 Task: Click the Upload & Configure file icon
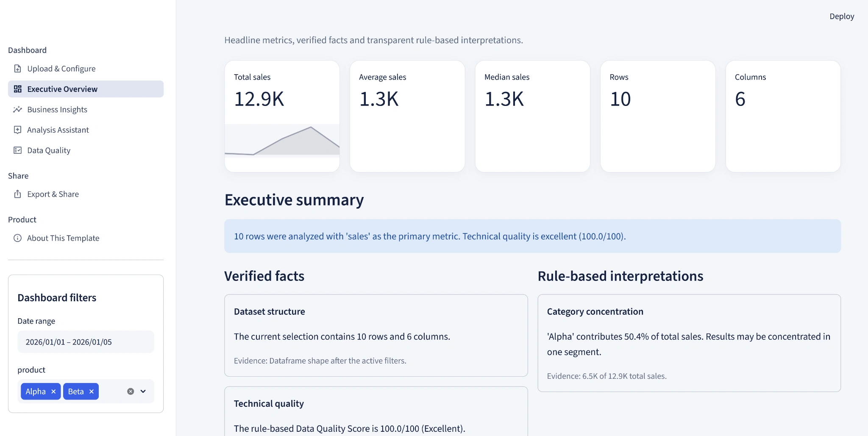(x=17, y=69)
